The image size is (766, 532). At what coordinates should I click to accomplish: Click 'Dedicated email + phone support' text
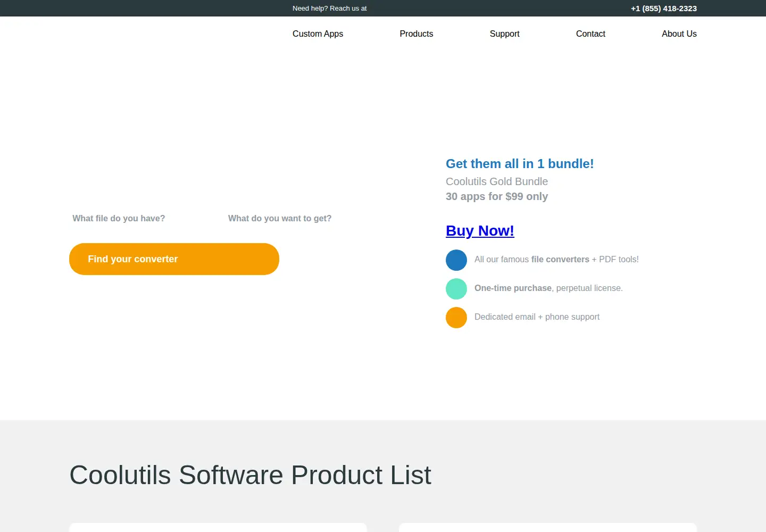537,317
